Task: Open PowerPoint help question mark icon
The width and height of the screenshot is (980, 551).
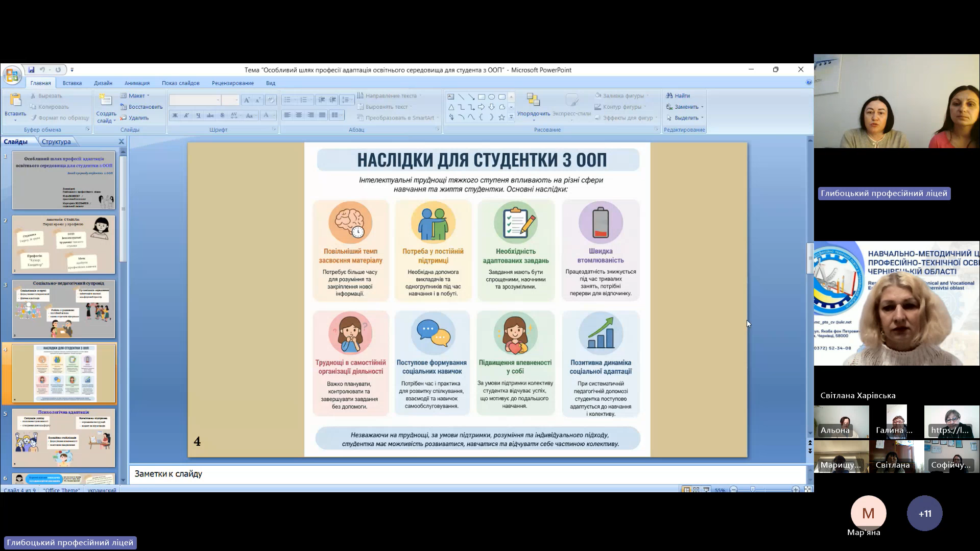Action: 809,82
